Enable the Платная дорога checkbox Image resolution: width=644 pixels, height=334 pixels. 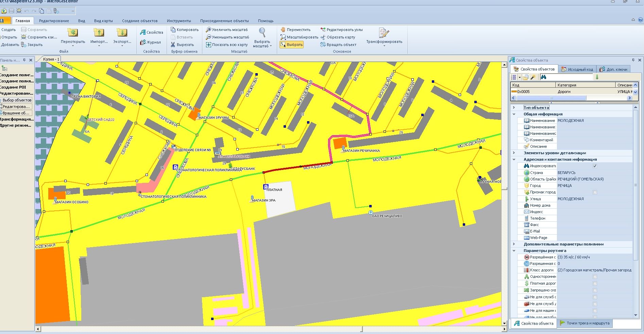[595, 284]
